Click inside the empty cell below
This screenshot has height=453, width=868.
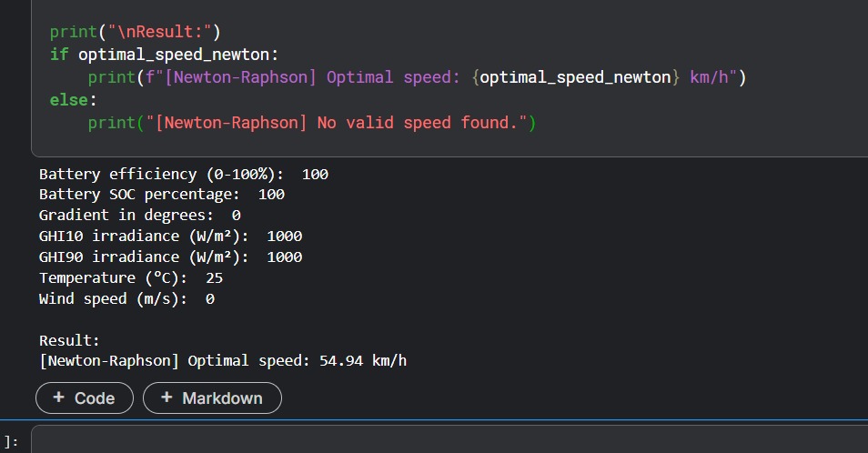[x=446, y=440]
